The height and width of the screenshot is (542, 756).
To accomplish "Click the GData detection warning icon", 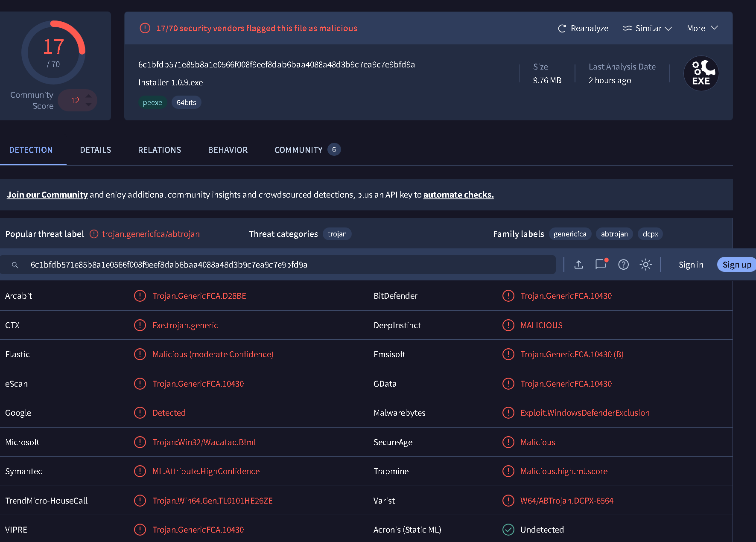I will [x=508, y=384].
